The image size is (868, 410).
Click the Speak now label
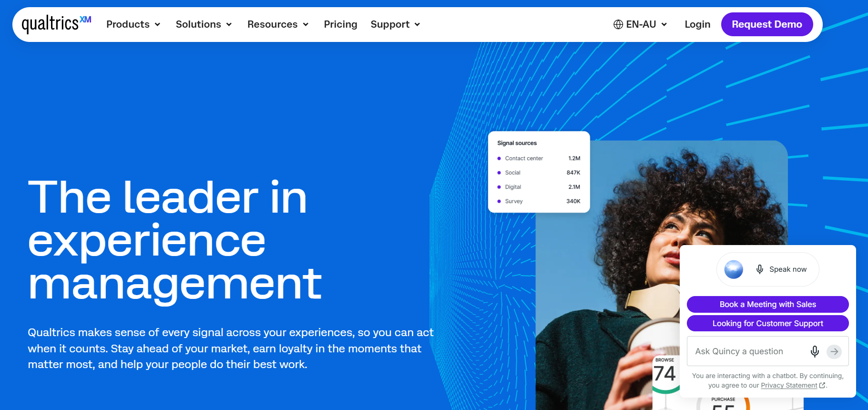pyautogui.click(x=788, y=269)
